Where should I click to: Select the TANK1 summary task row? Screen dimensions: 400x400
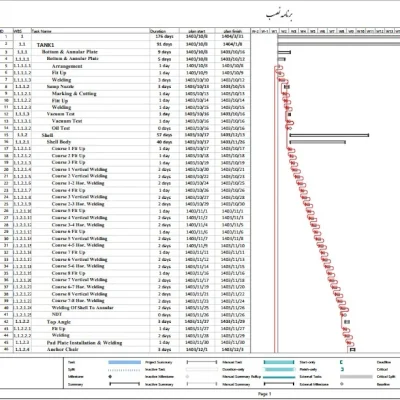(x=125, y=44)
